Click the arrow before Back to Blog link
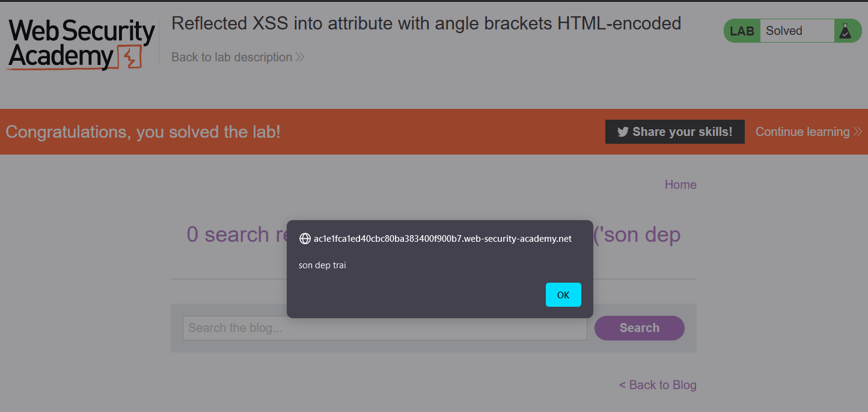 point(624,385)
